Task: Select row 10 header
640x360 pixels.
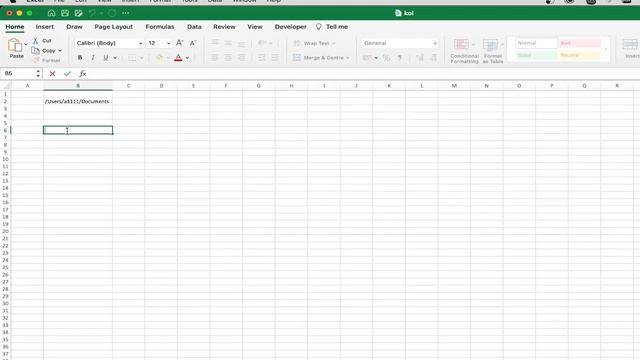Action: click(x=5, y=159)
